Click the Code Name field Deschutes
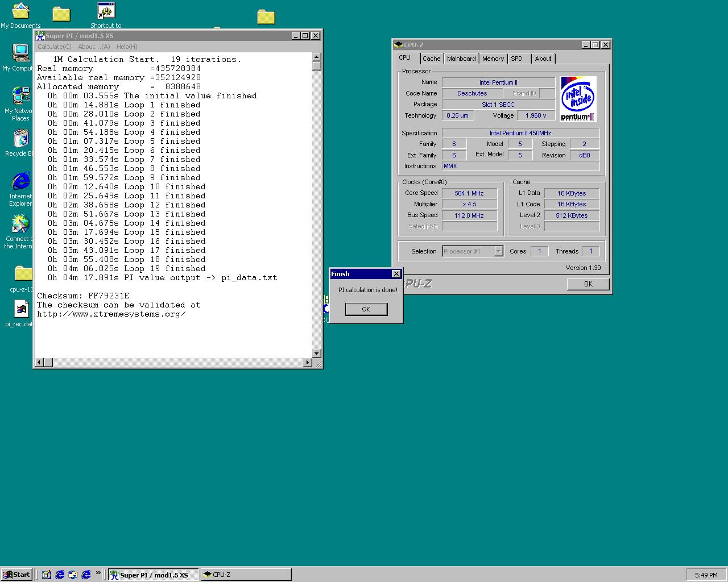728x582 pixels. click(472, 93)
